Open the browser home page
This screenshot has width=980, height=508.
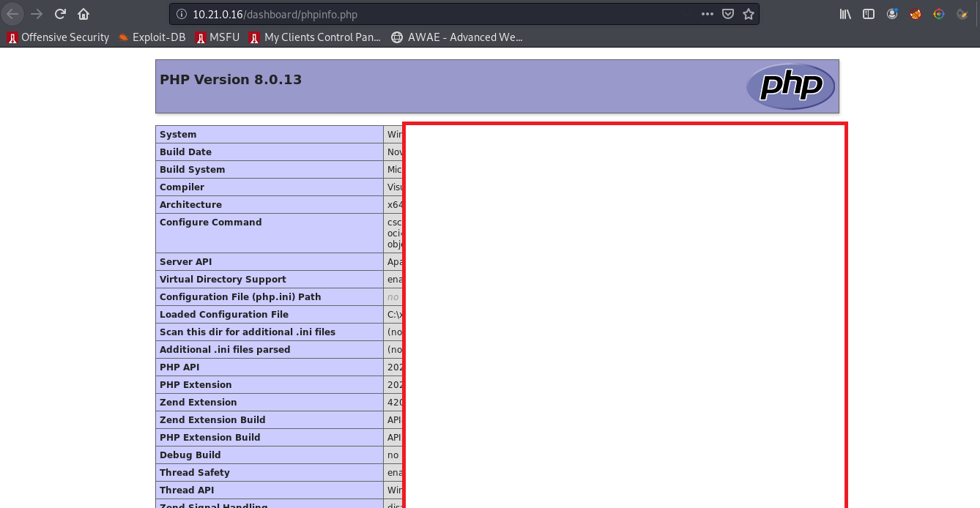83,14
